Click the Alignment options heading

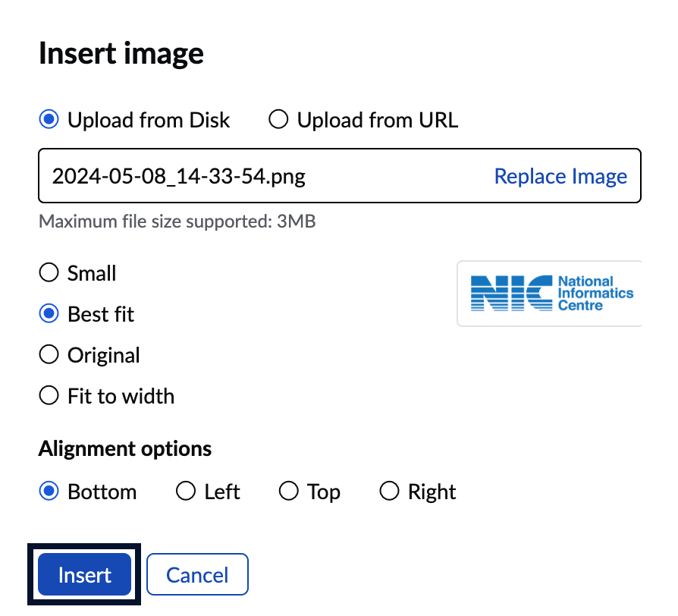pyautogui.click(x=125, y=448)
